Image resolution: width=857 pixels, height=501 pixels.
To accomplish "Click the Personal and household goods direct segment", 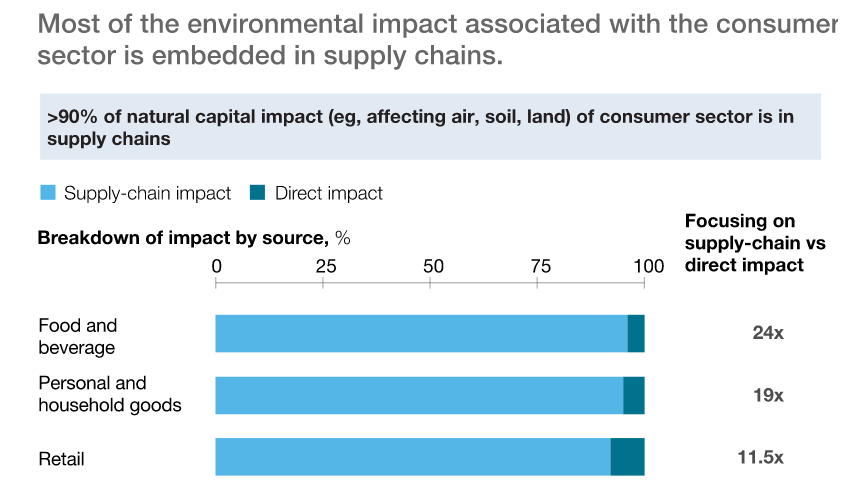I will point(634,395).
